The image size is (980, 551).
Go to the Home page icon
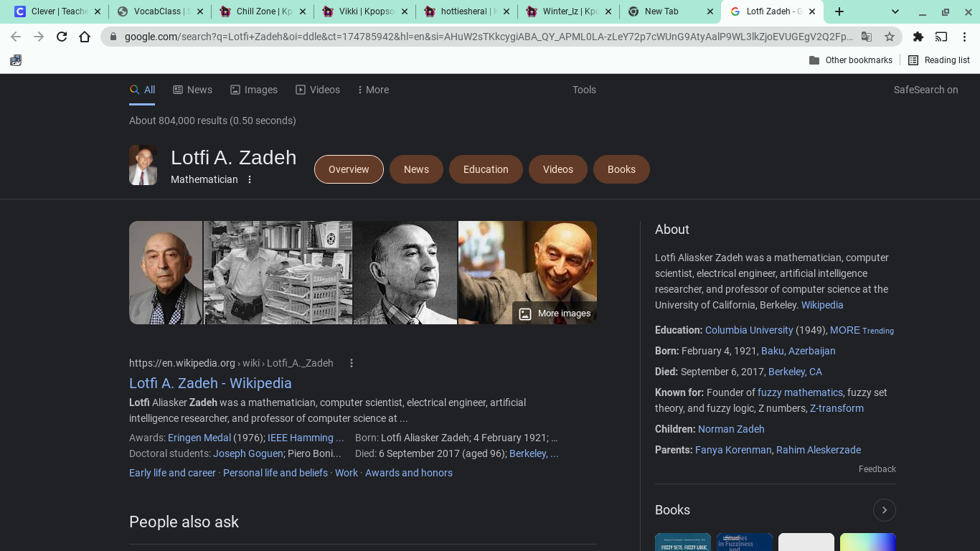[x=85, y=37]
